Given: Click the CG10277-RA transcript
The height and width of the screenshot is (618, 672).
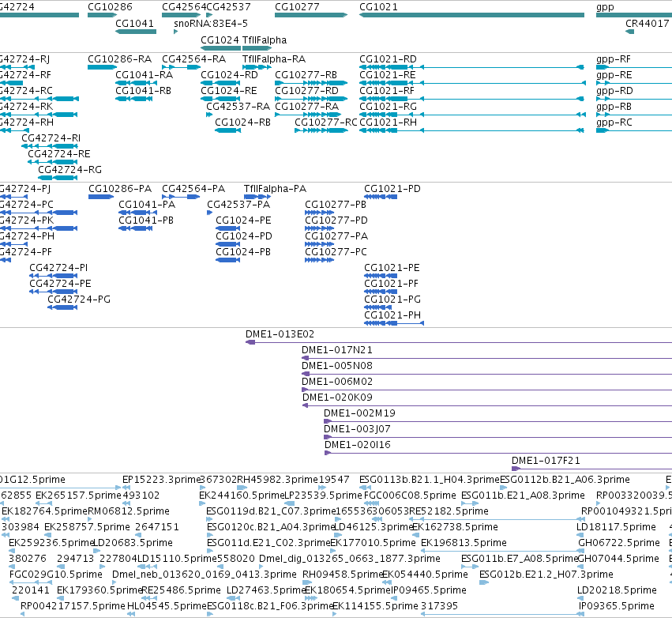Looking at the screenshot, I should (308, 115).
